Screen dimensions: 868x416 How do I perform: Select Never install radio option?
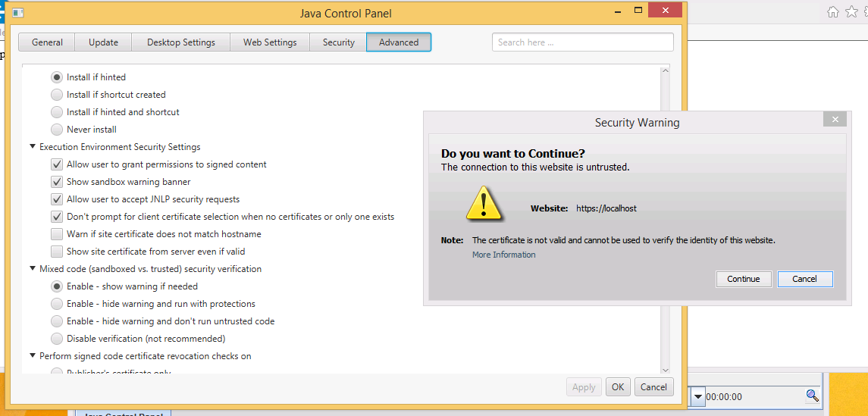57,130
